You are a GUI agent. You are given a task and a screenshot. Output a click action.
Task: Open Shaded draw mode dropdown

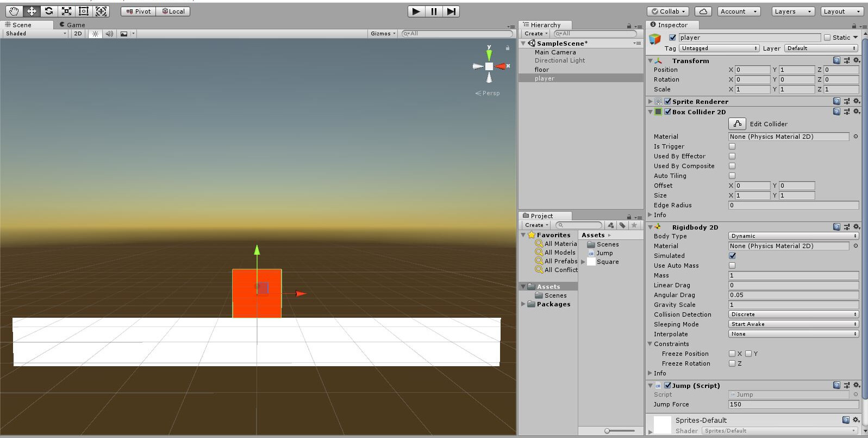point(35,34)
